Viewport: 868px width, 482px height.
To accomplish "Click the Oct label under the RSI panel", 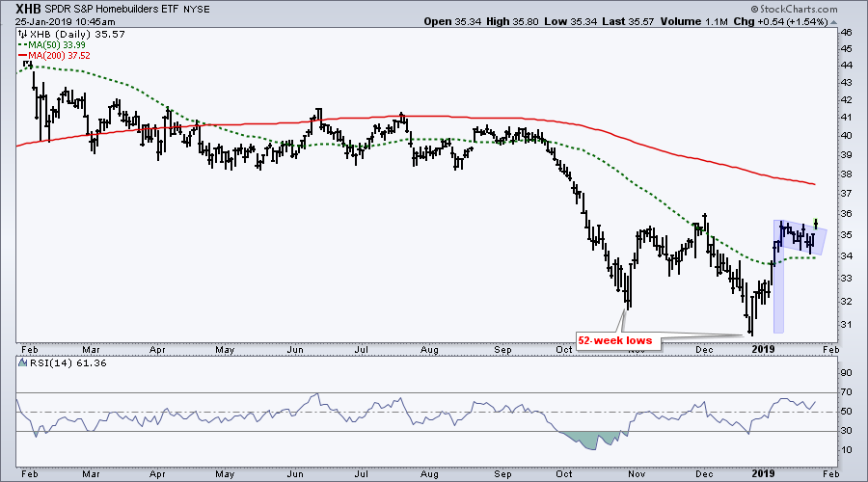I will [564, 473].
